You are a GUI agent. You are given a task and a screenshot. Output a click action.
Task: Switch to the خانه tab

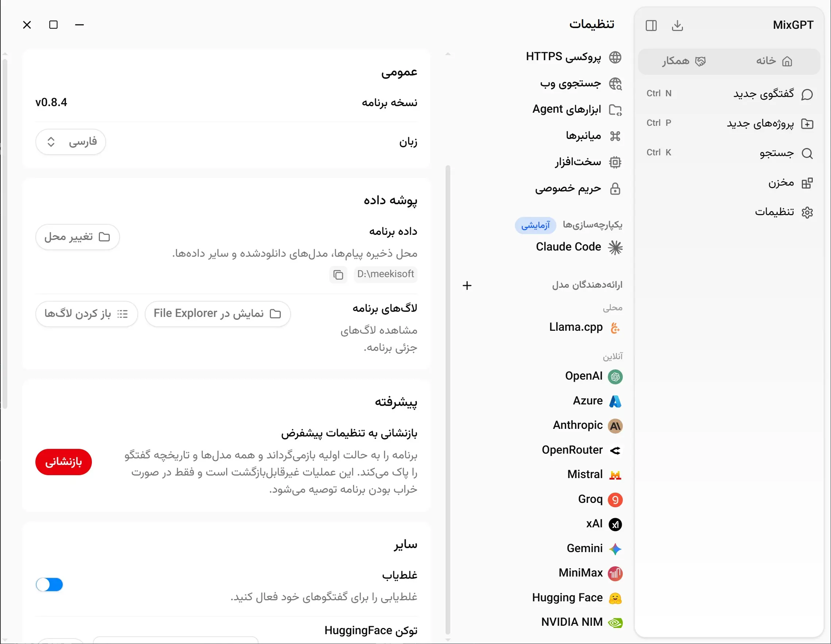coord(774,61)
